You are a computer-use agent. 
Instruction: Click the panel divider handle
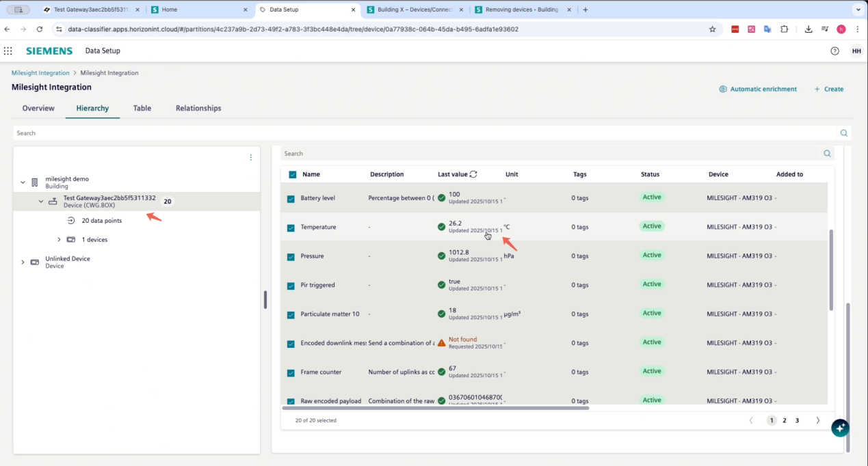tap(265, 300)
